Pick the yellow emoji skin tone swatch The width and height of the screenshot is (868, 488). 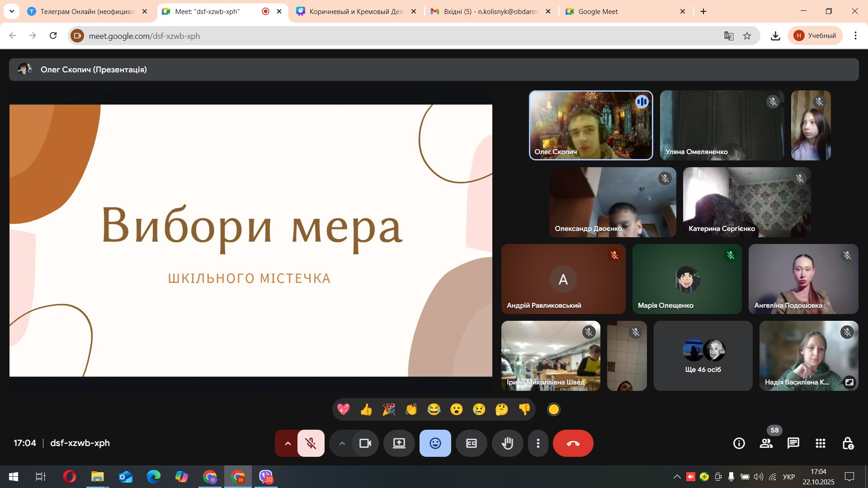click(x=553, y=409)
